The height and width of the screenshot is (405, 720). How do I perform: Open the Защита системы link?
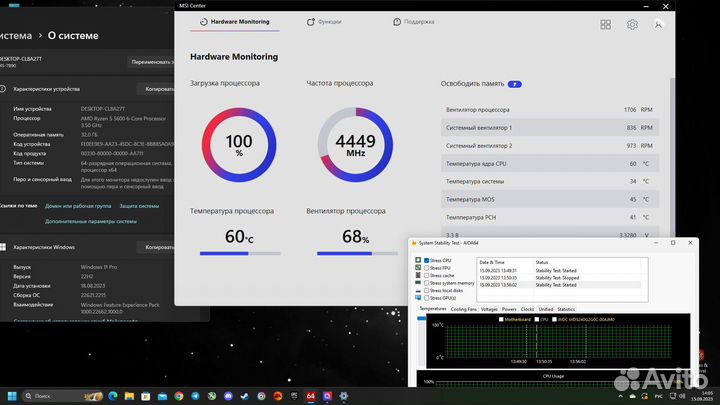(x=139, y=206)
